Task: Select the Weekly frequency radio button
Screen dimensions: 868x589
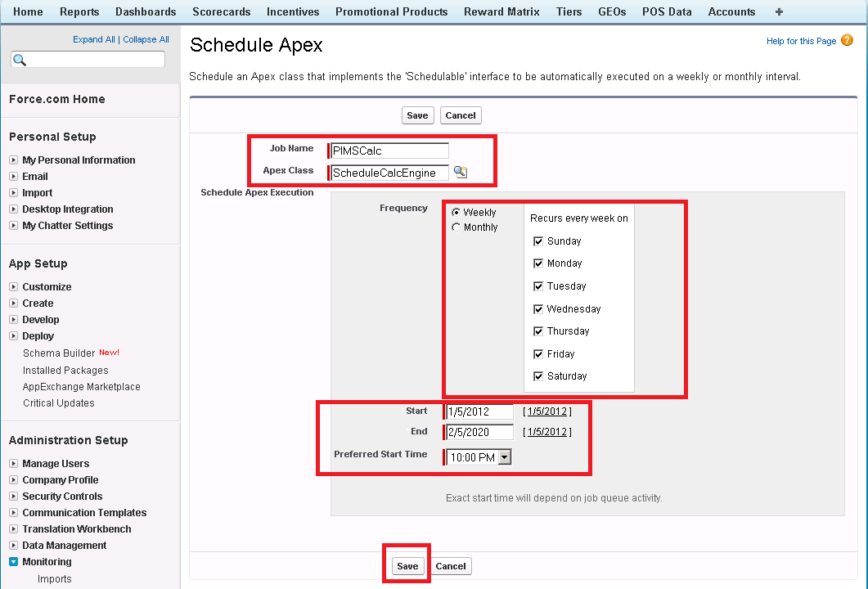Action: pyautogui.click(x=456, y=213)
